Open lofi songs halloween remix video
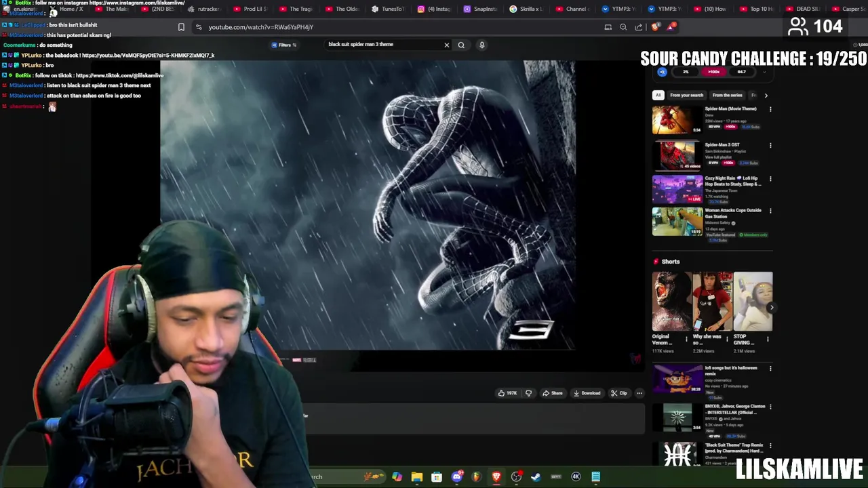This screenshot has height=488, width=868. [677, 379]
